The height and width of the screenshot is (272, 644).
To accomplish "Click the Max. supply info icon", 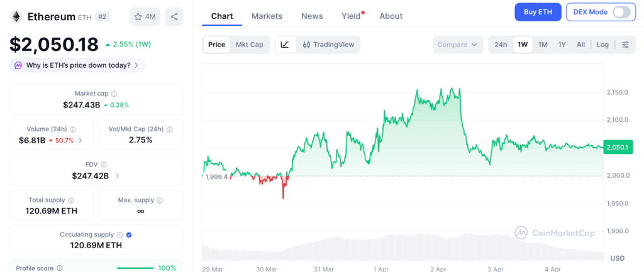I will pyautogui.click(x=159, y=200).
